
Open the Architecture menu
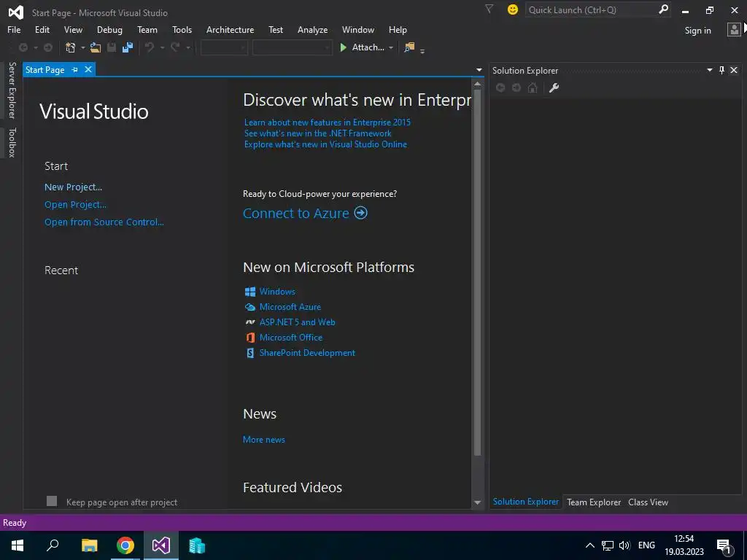(x=230, y=29)
